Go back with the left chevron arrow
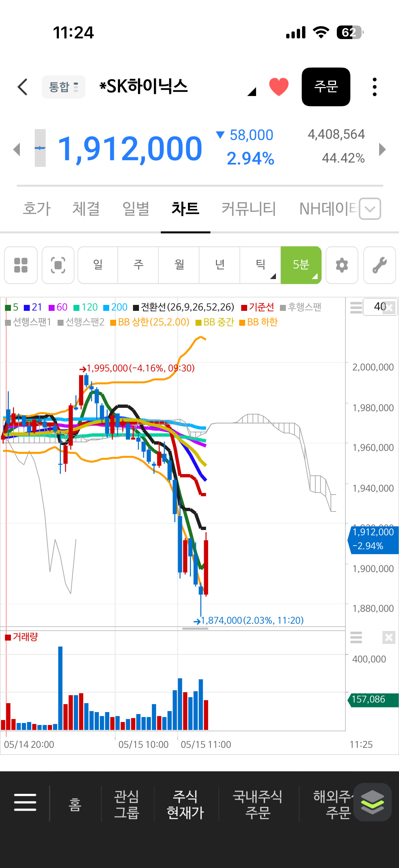Screen dimensions: 399x868 (x=22, y=87)
